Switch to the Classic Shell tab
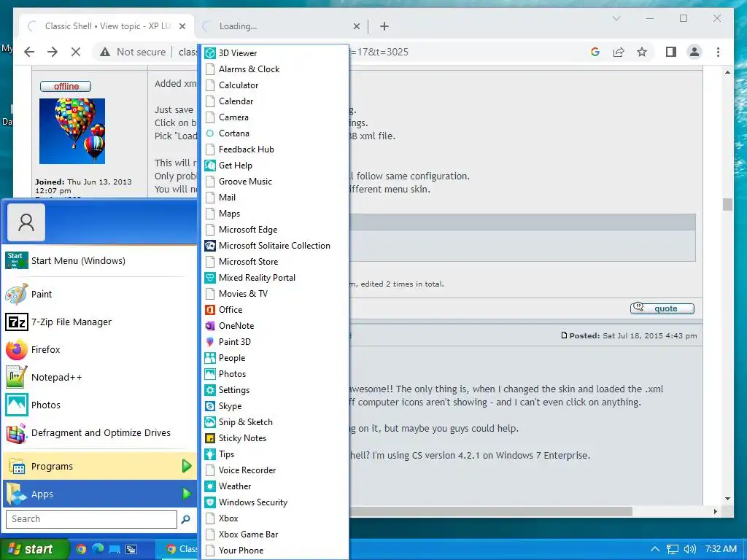This screenshot has height=560, width=747. 107,26
